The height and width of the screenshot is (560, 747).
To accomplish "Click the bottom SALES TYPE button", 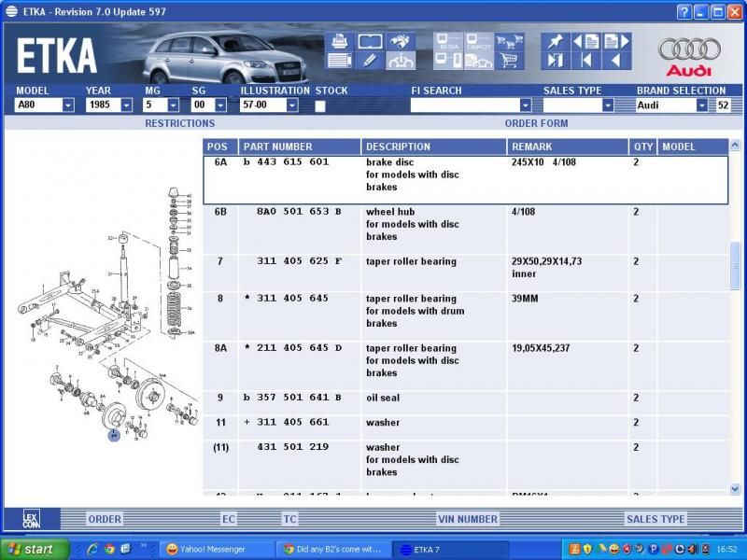I will coord(655,519).
